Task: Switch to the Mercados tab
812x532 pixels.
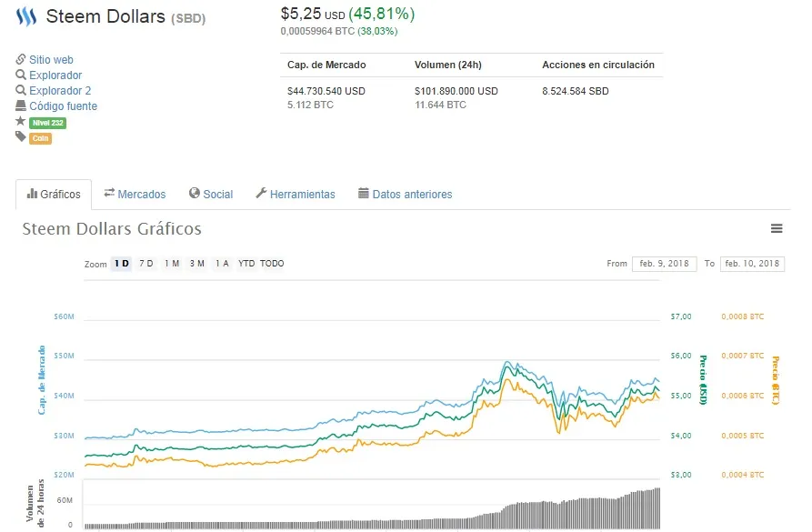Action: coord(135,195)
